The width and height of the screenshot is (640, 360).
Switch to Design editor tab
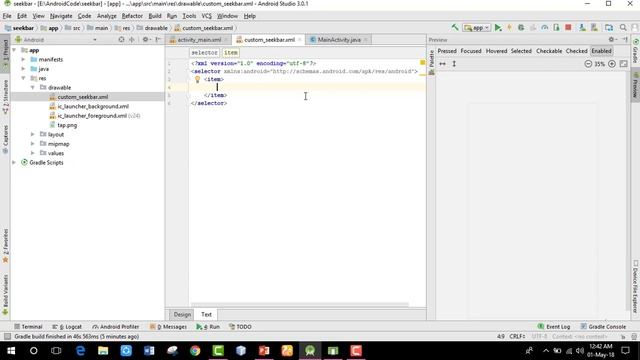click(x=182, y=314)
